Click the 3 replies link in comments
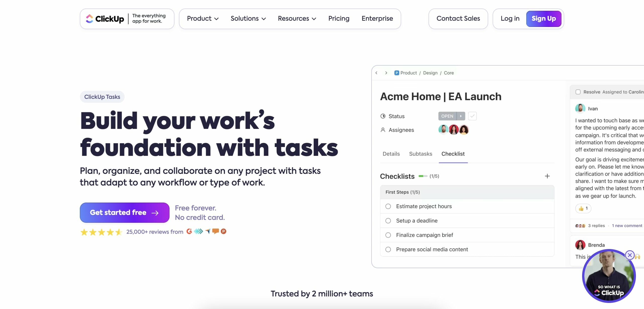 (596, 225)
